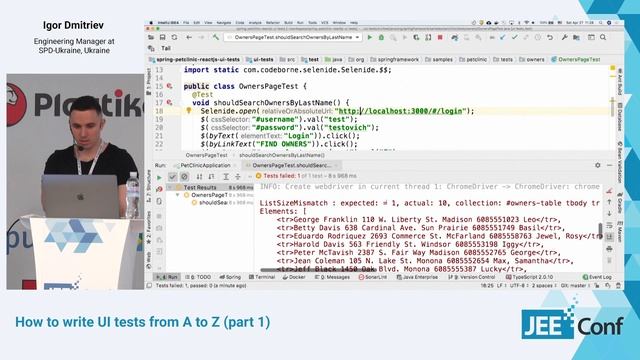Rerun tests with green arrow in Run panel

coord(160,178)
